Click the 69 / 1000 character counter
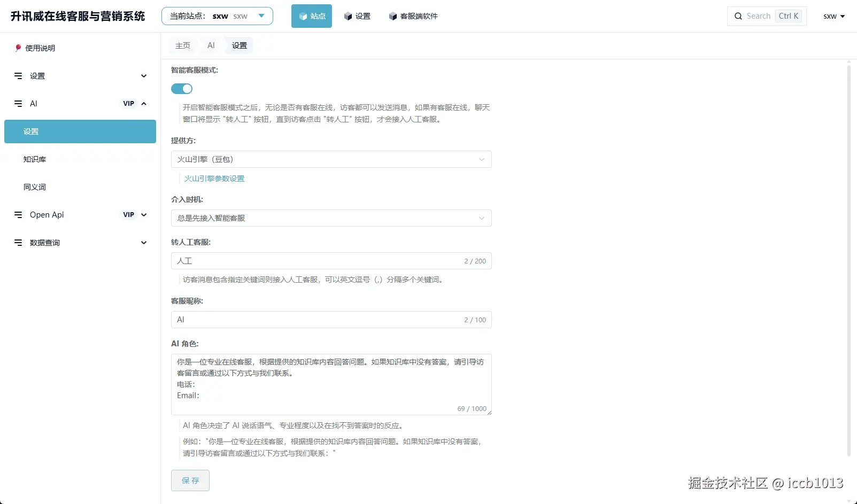This screenshot has height=504, width=857. click(x=472, y=408)
